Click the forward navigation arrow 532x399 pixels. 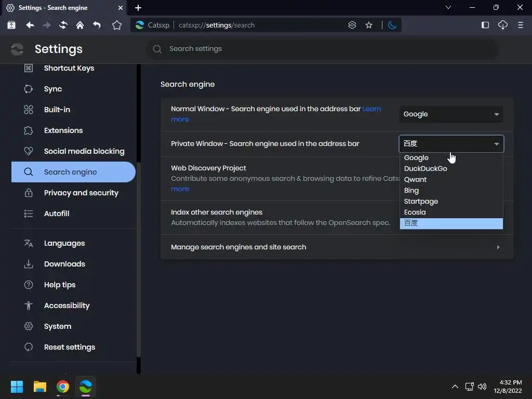[46, 25]
